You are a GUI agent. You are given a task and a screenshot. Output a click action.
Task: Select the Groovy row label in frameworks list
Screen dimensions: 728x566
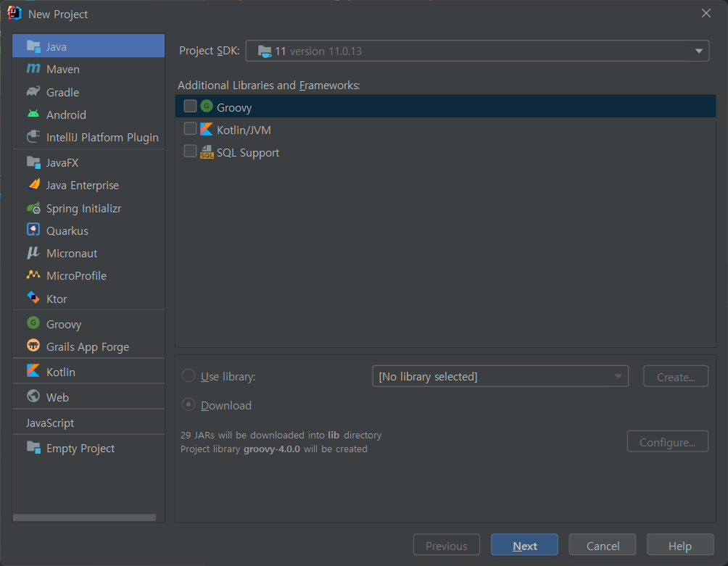[234, 108]
